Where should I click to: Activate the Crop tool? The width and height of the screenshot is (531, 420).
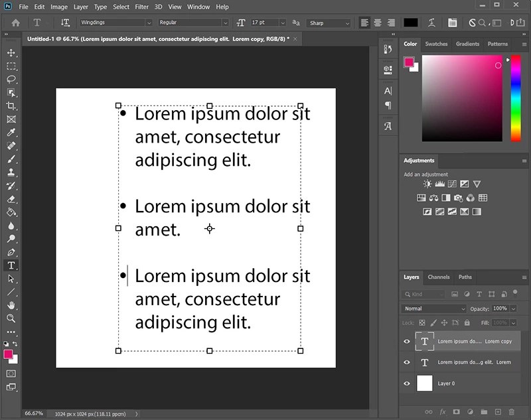coord(11,106)
